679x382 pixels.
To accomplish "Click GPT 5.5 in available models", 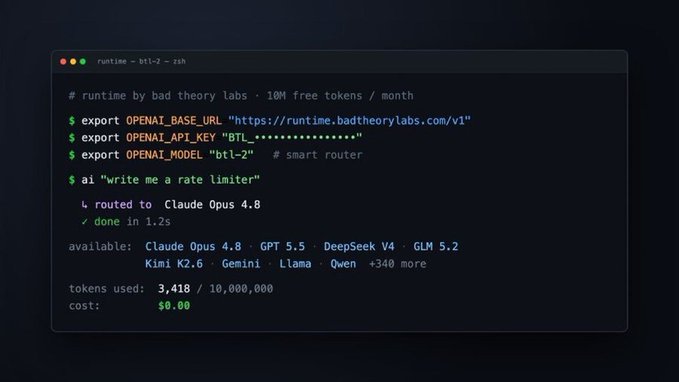I will pyautogui.click(x=282, y=246).
